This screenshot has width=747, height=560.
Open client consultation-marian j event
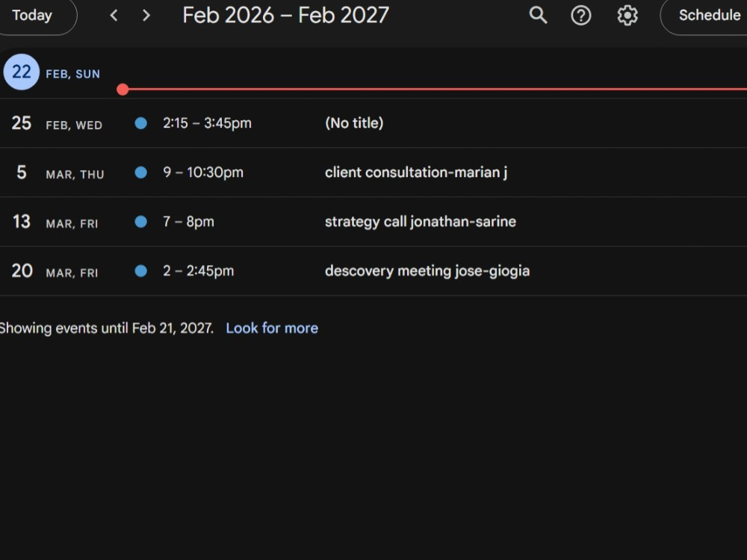click(416, 172)
